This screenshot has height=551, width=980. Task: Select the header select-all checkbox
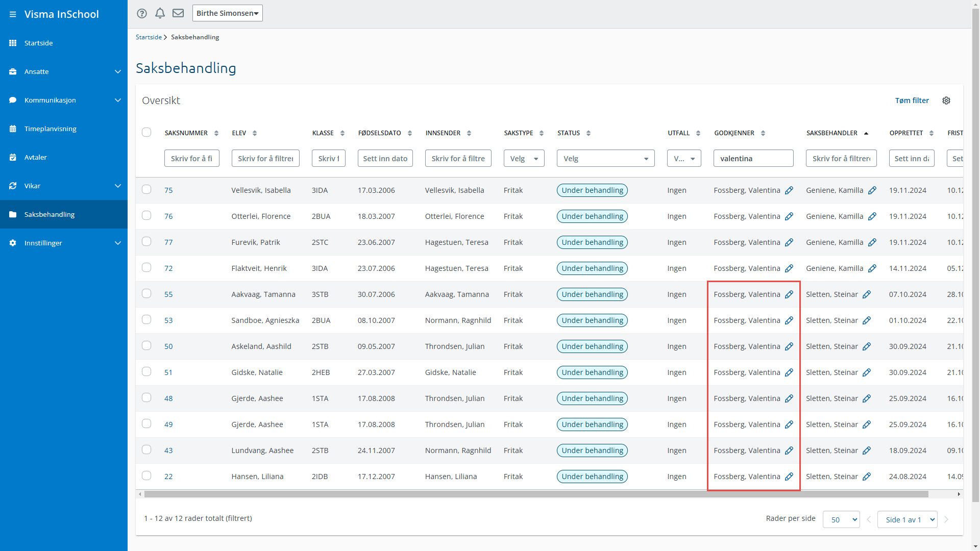(146, 133)
